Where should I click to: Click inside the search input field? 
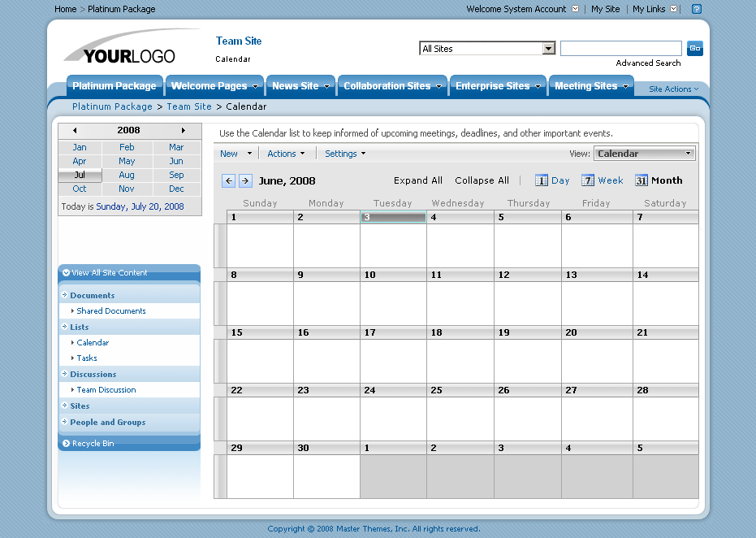click(x=620, y=48)
